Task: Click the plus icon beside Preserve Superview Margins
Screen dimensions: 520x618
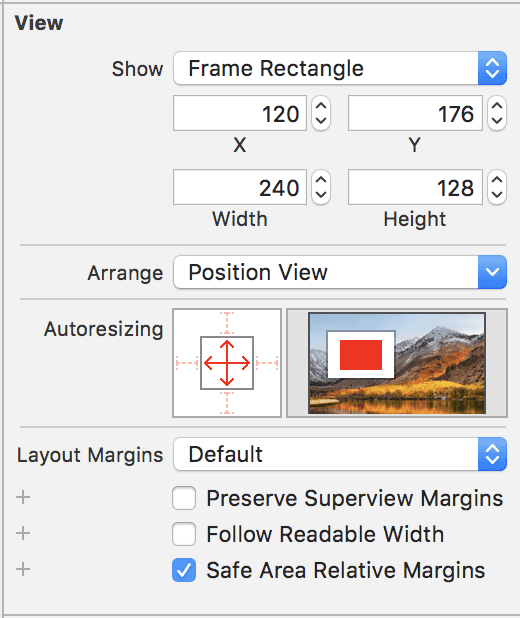Action: 23,497
